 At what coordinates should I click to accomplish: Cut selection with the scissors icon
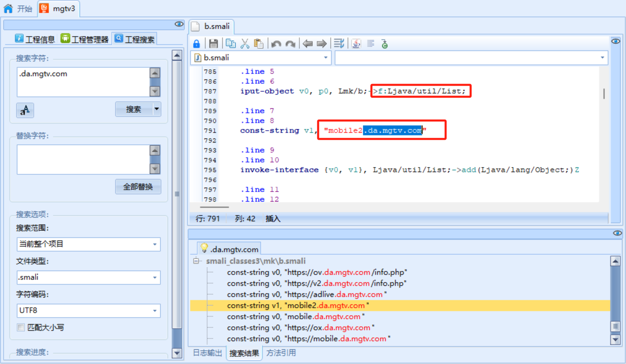pos(245,43)
